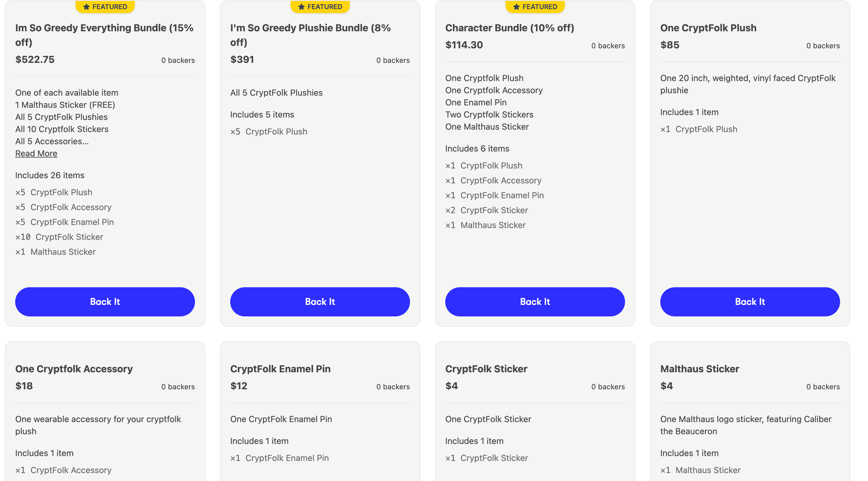Select the I'm So Greedy Plushie Bundle title
Image resolution: width=868 pixels, height=481 pixels.
(310, 35)
